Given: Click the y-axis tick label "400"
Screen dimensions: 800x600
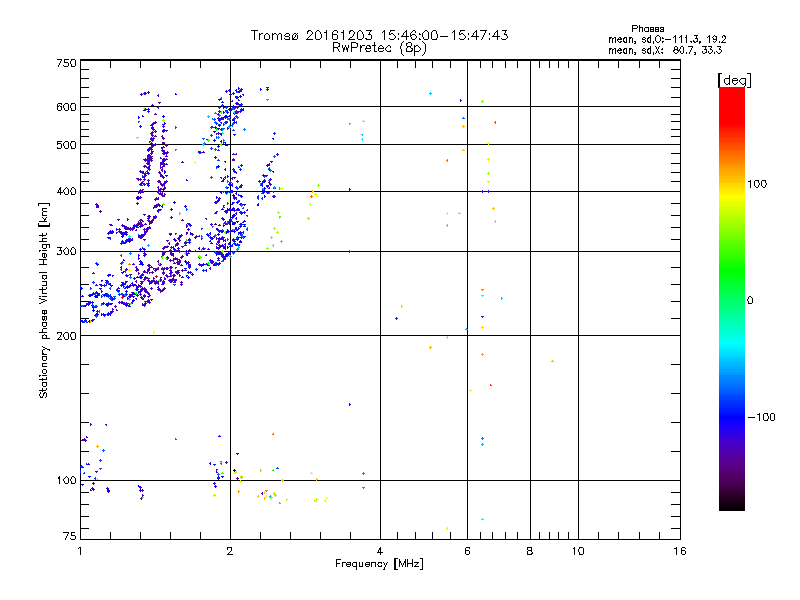Looking at the screenshot, I should coord(66,192).
